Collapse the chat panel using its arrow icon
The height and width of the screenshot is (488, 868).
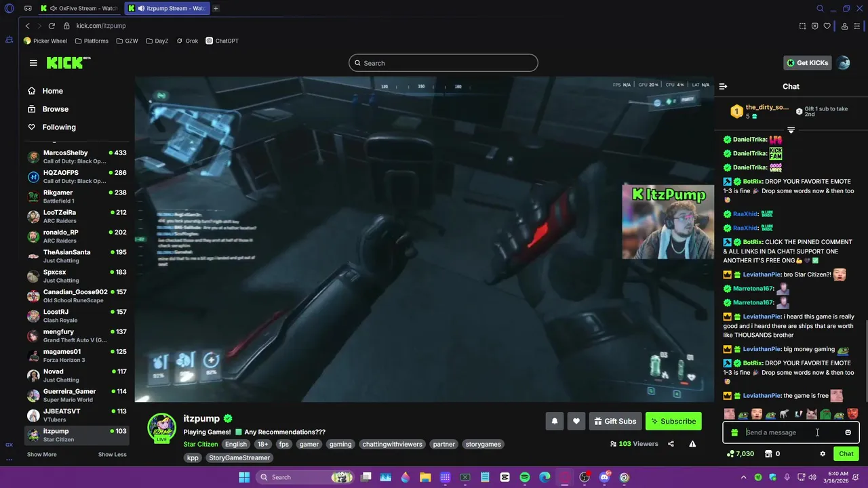click(x=723, y=87)
